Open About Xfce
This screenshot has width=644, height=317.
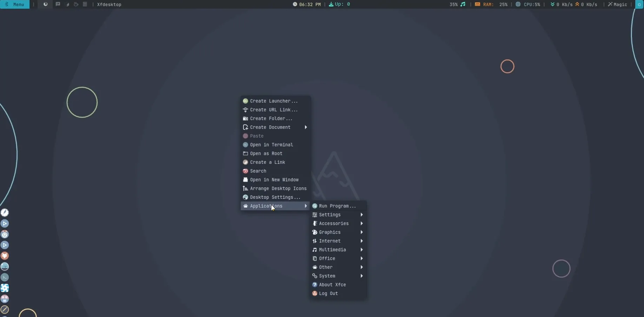[338, 285]
